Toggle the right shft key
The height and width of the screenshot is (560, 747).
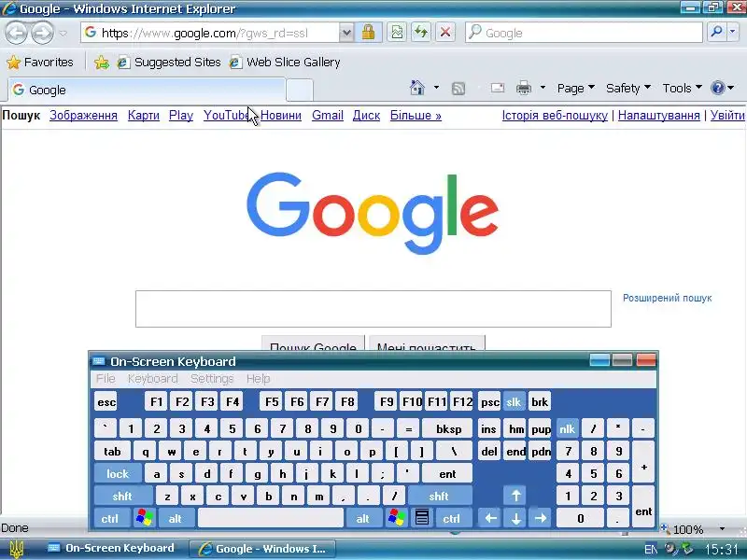click(439, 497)
